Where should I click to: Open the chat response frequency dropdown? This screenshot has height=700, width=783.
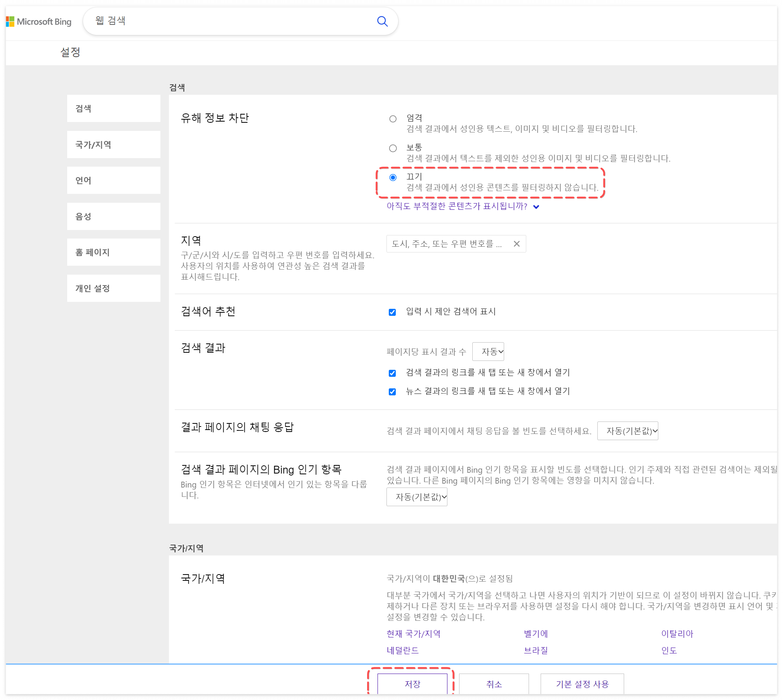(x=628, y=431)
